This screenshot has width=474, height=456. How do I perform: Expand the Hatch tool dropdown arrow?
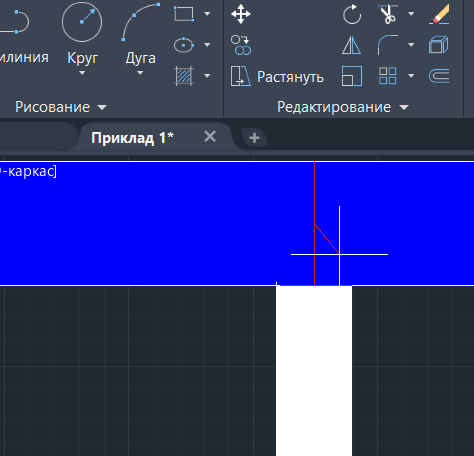(x=207, y=76)
